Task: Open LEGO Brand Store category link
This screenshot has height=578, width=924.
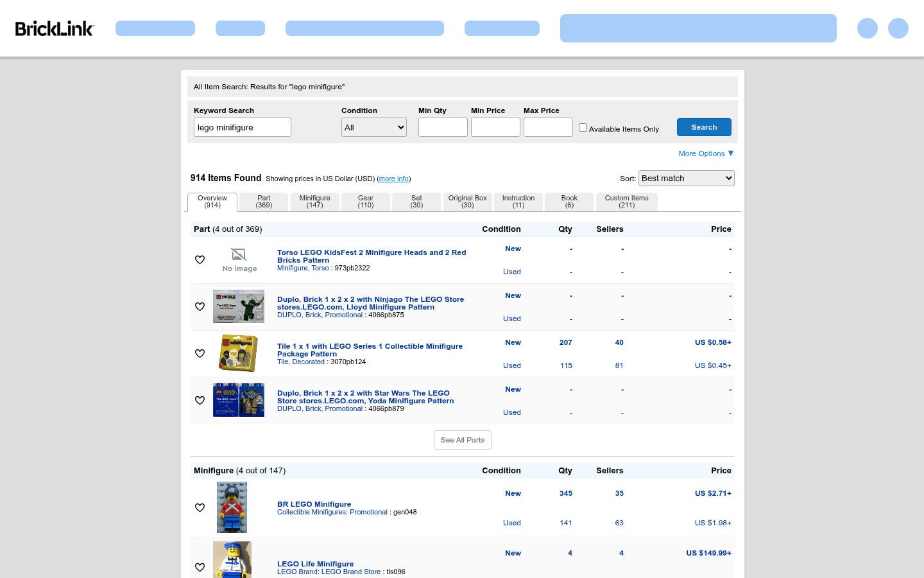Action: [351, 572]
